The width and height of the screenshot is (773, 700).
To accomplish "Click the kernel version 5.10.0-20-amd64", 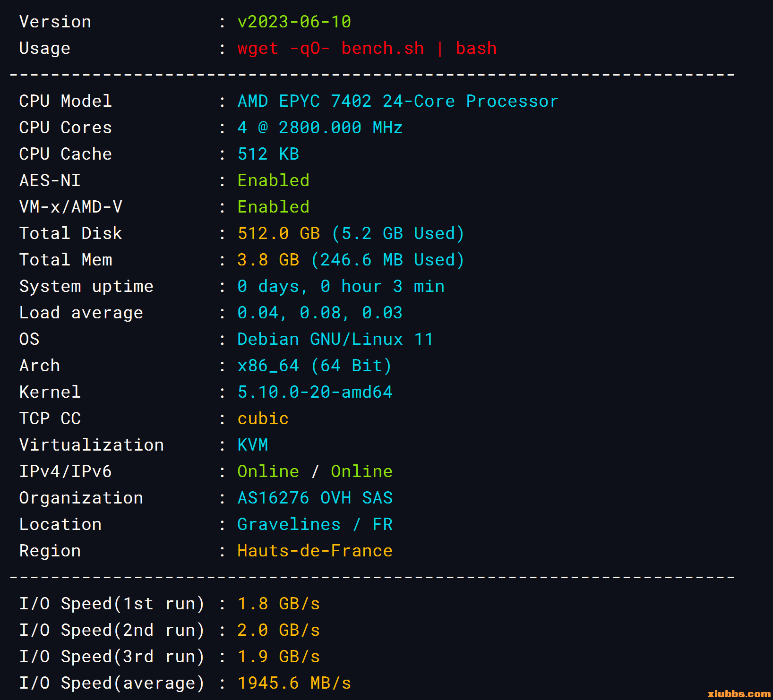I will tap(315, 392).
